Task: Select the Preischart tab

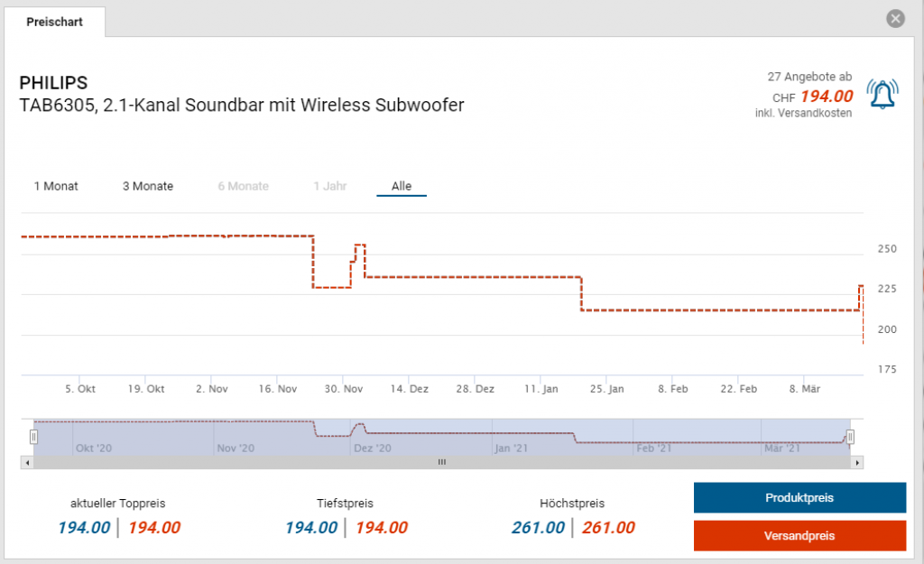Action: pyautogui.click(x=55, y=22)
